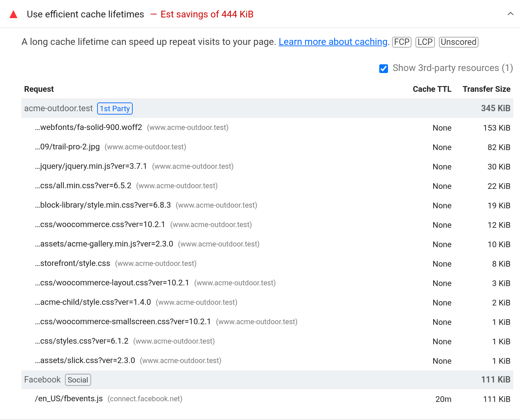Click the 345 KiB group total
The height and width of the screenshot is (420, 520).
coord(496,108)
